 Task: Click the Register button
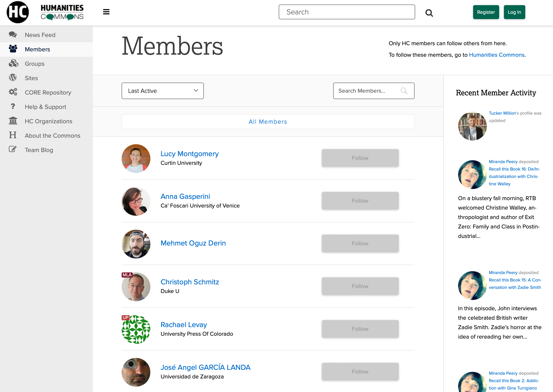click(486, 12)
